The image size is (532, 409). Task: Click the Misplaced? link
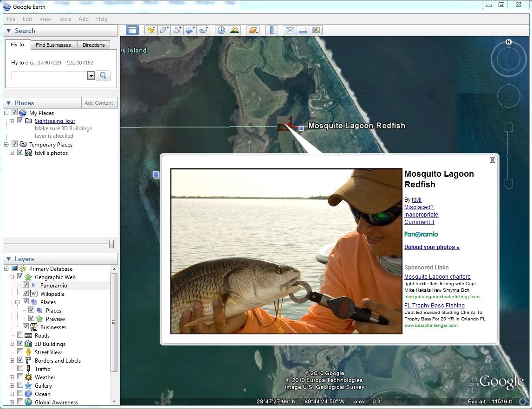pos(419,207)
